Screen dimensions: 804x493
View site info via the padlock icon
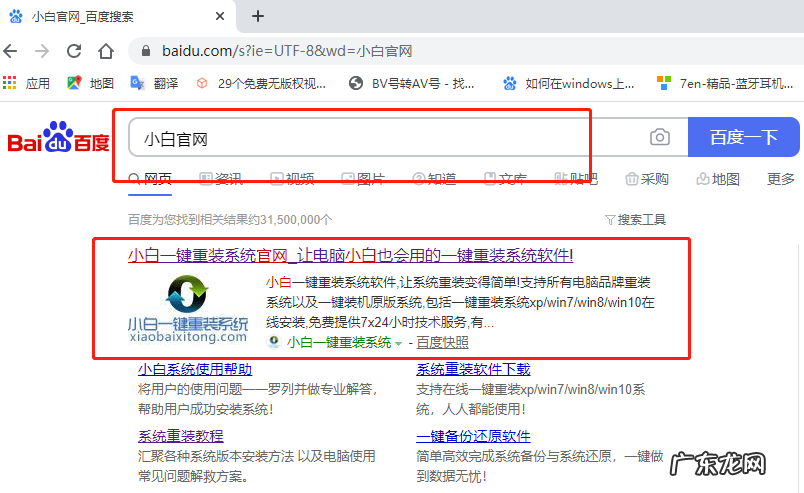click(x=146, y=51)
